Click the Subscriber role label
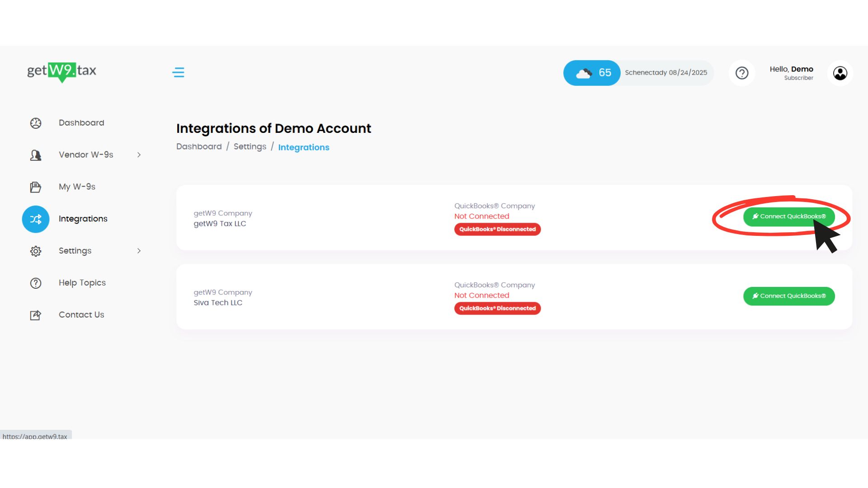Viewport: 868px width, 488px height. [x=798, y=78]
